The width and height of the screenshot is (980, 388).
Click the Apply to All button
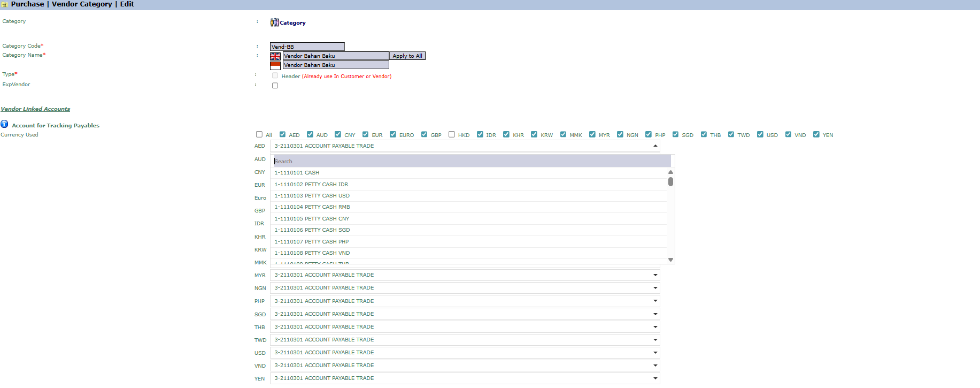(x=407, y=56)
